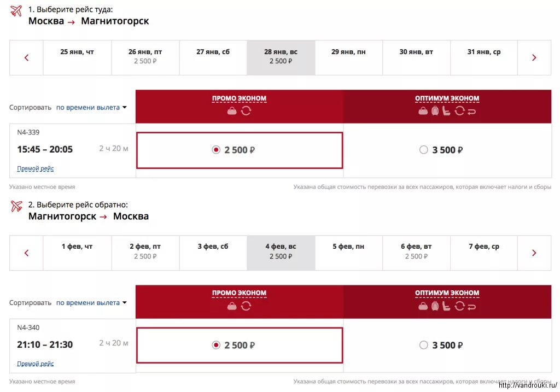This screenshot has width=560, height=392.
Task: Click refund icon under return Оптимум Эконом
Action: point(471,307)
